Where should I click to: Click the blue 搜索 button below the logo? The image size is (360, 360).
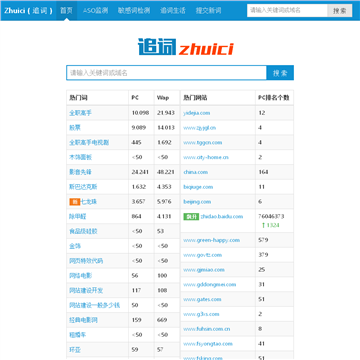(280, 73)
